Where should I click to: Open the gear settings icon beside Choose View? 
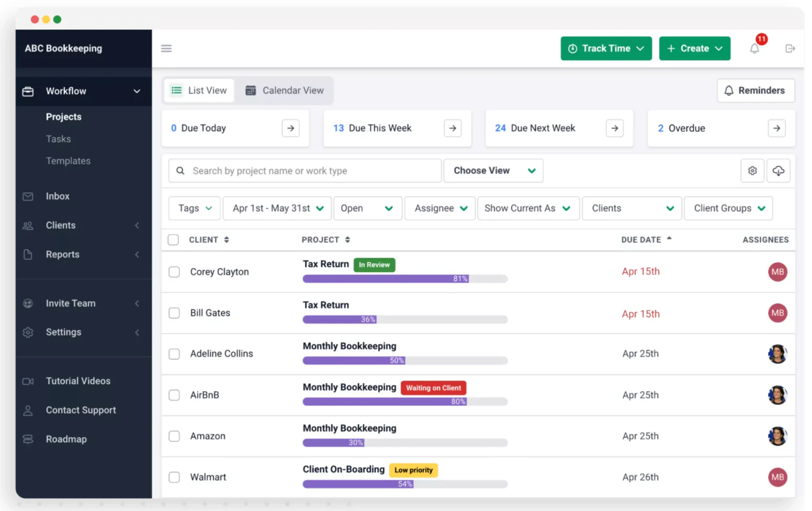752,171
